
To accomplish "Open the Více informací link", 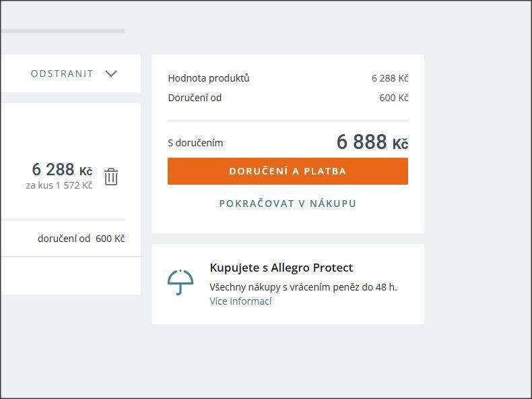I will [240, 301].
